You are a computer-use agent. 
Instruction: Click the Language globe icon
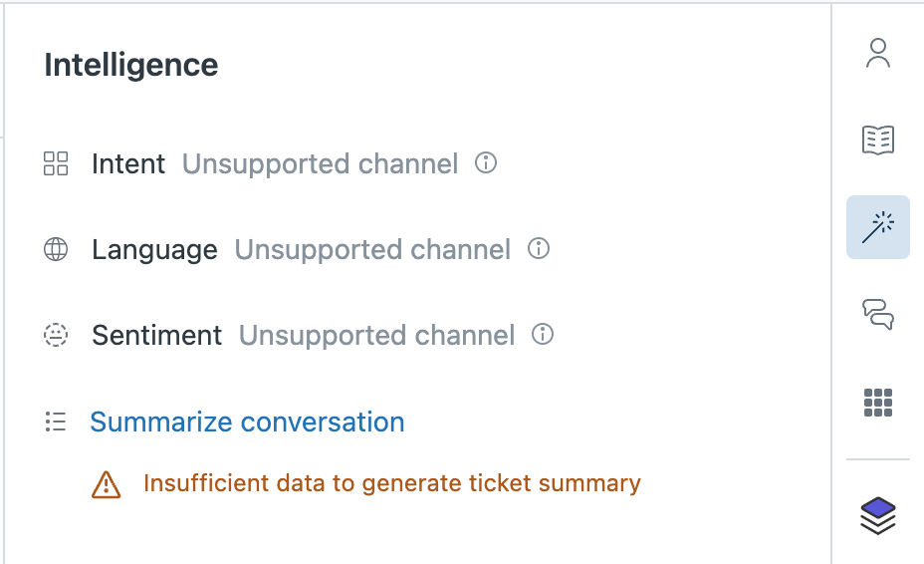point(56,249)
